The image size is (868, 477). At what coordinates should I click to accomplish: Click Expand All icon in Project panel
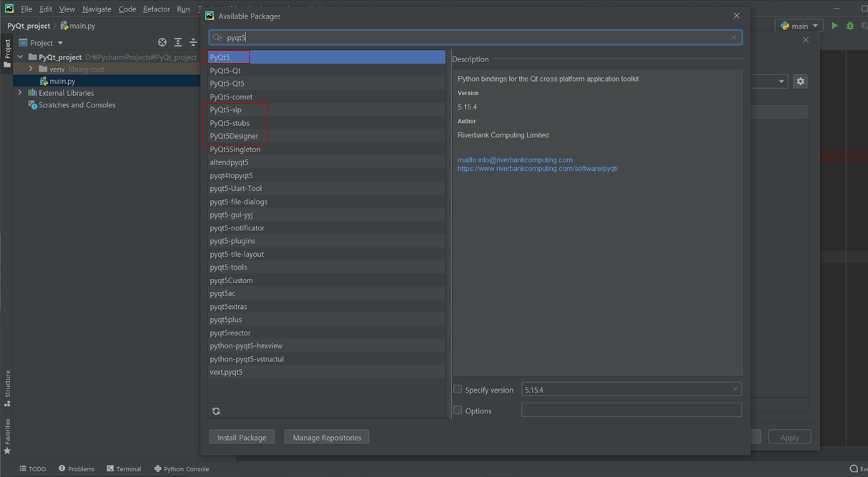coord(178,43)
